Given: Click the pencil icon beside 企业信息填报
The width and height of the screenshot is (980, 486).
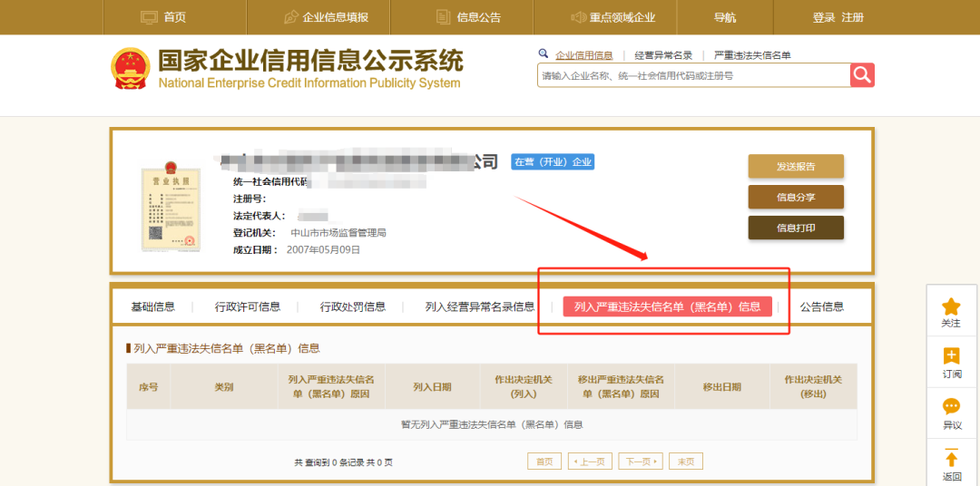Looking at the screenshot, I should (290, 17).
